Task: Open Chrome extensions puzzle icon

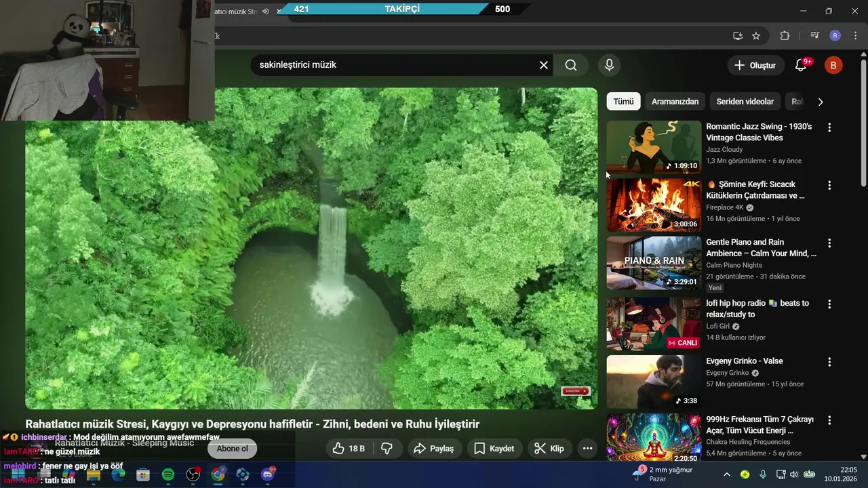Action: [x=785, y=36]
